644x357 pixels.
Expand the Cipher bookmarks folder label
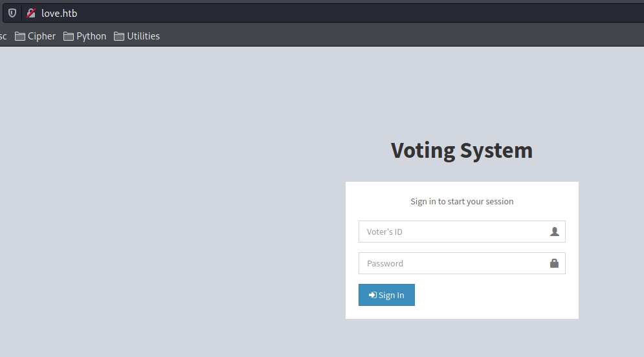[41, 36]
